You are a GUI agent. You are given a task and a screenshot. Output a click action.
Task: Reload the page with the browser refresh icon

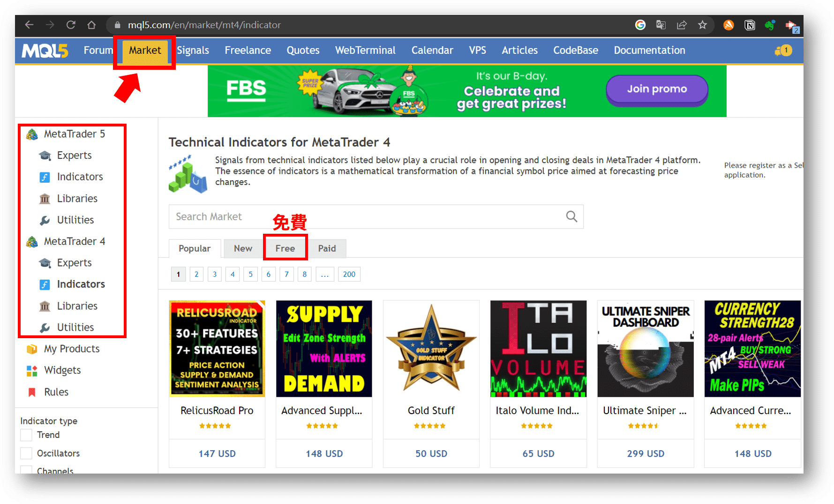coord(71,25)
